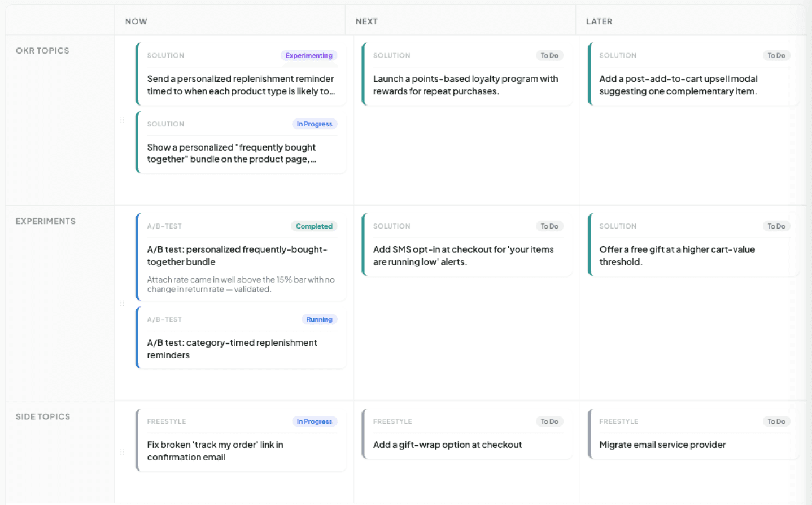Click drag handle beside replenishment reminders A/B test
This screenshot has height=505, width=812.
pyautogui.click(x=122, y=304)
